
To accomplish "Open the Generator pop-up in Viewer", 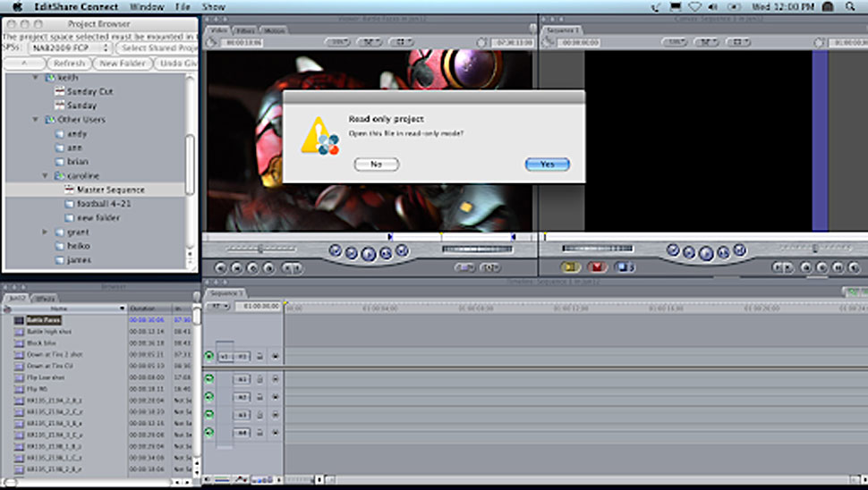I will (x=489, y=267).
